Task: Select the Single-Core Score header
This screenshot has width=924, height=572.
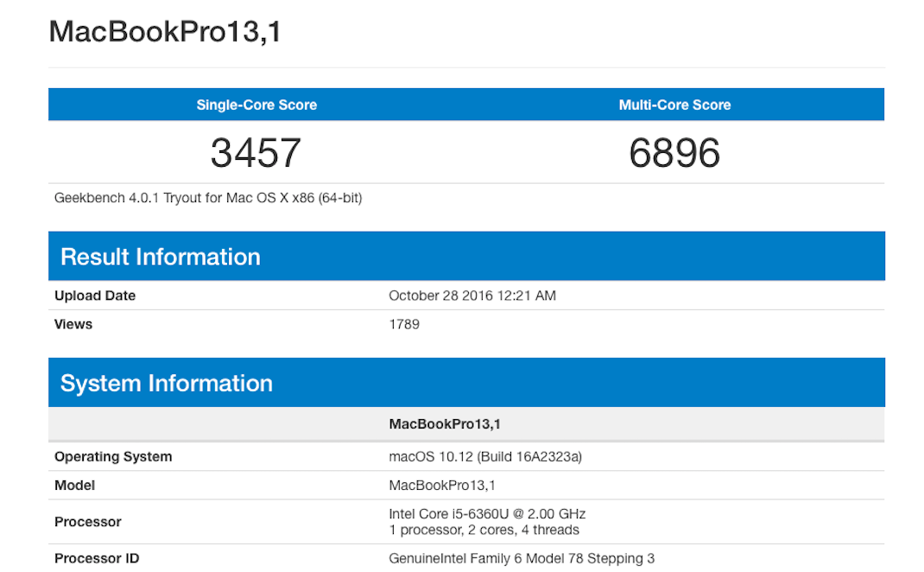Action: click(256, 105)
